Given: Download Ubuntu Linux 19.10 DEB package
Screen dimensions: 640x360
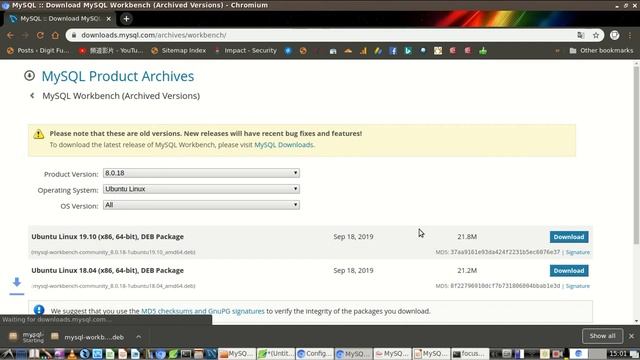Looking at the screenshot, I should pos(569,237).
